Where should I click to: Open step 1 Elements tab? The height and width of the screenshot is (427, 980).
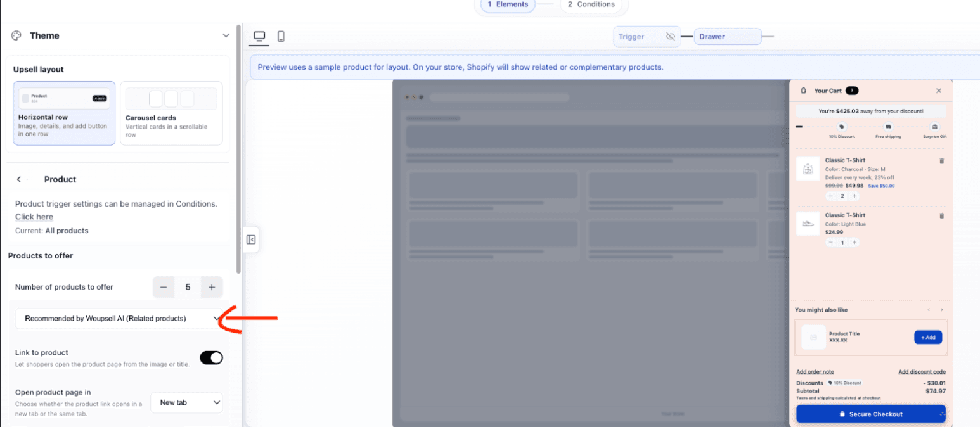[x=508, y=4]
